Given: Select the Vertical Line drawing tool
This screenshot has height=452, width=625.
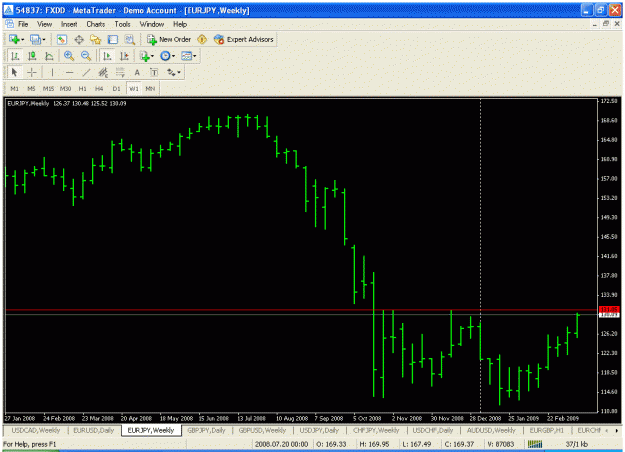Looking at the screenshot, I should click(52, 73).
